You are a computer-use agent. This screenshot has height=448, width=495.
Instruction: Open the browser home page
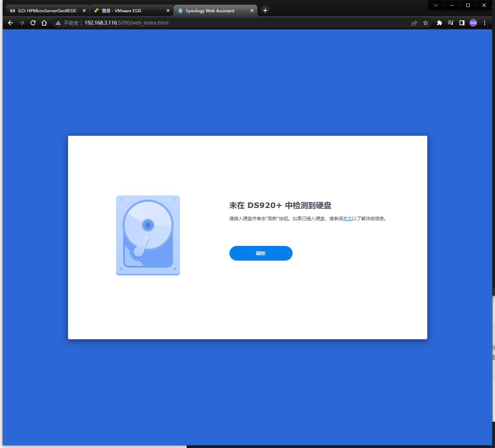44,23
